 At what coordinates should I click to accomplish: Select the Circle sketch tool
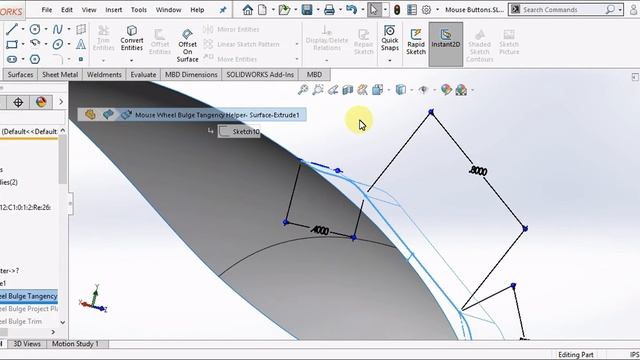tap(35, 29)
